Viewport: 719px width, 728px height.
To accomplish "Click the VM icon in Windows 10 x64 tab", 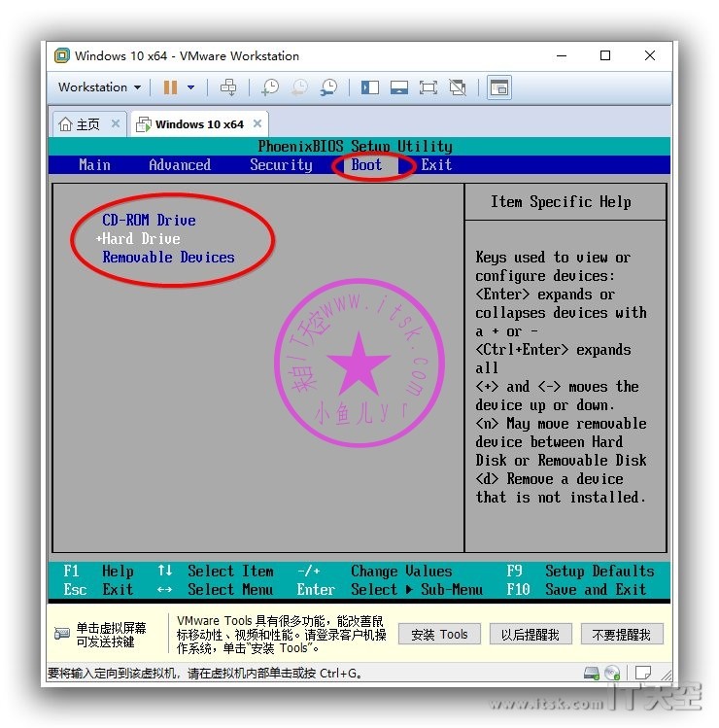I will click(x=144, y=124).
